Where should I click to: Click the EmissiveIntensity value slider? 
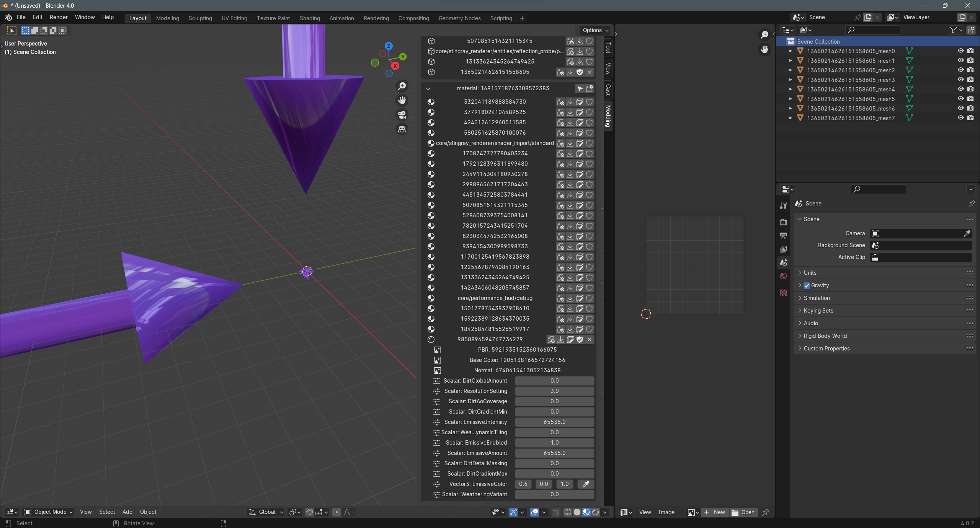(554, 422)
